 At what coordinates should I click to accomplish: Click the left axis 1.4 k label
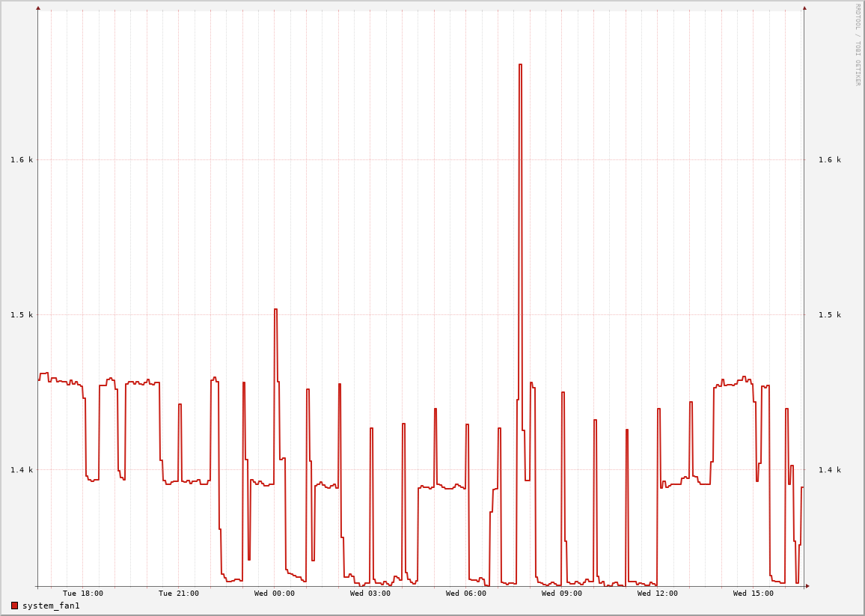click(x=22, y=470)
